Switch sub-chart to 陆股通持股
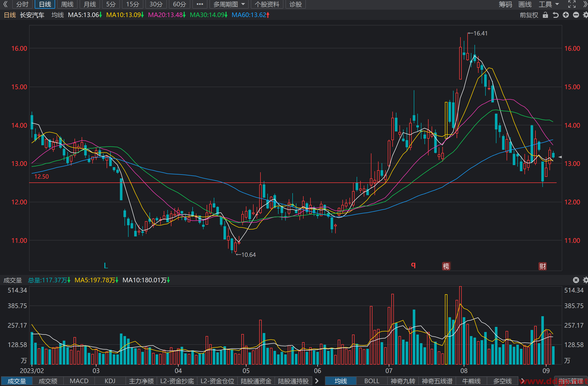The height and width of the screenshot is (386, 588). point(293,381)
